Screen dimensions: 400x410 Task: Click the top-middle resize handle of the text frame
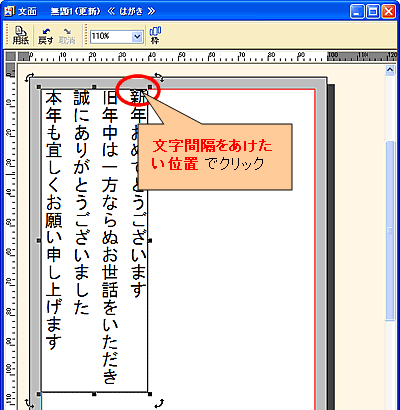click(94, 87)
